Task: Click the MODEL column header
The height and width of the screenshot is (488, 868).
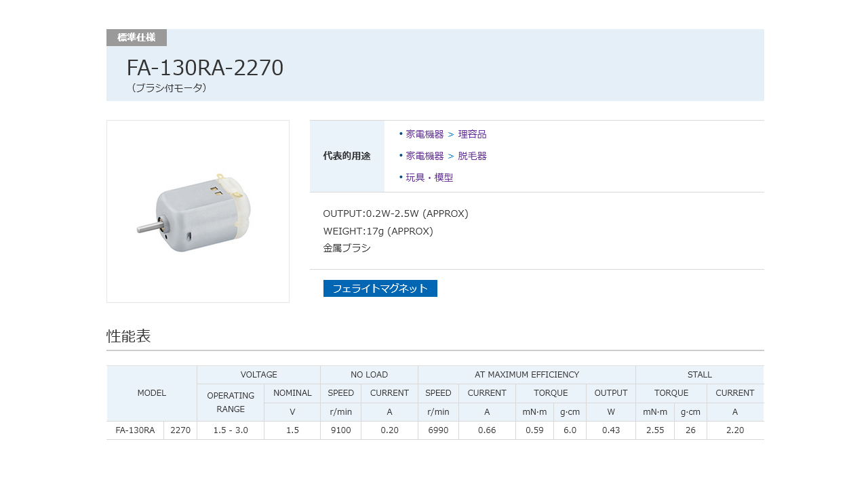Action: click(151, 393)
